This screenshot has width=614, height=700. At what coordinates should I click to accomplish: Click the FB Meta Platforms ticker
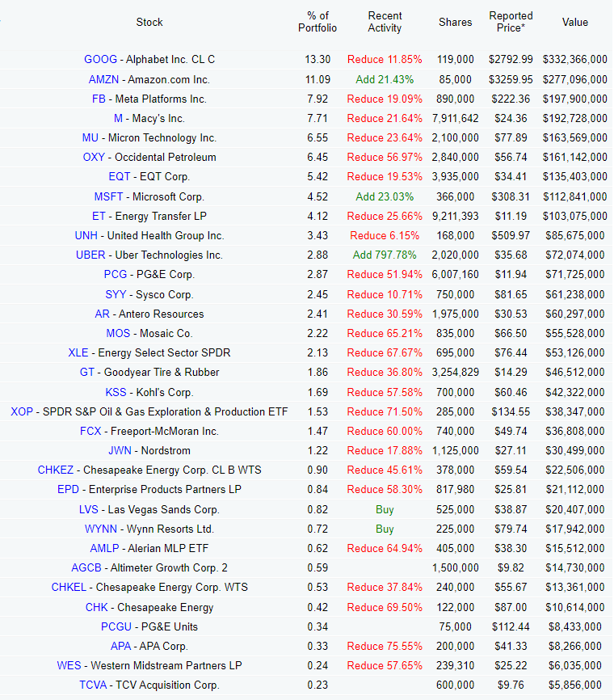pos(99,99)
